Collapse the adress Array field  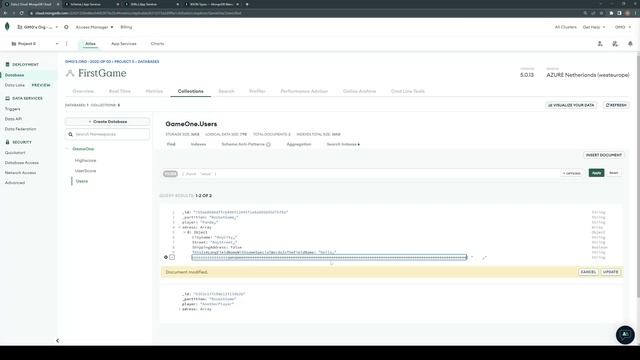pyautogui.click(x=179, y=227)
